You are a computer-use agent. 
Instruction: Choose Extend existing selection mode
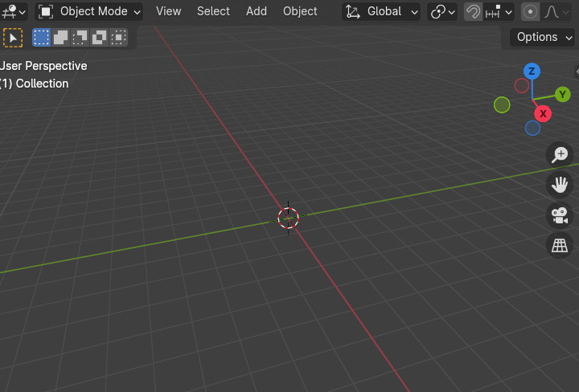pos(60,37)
